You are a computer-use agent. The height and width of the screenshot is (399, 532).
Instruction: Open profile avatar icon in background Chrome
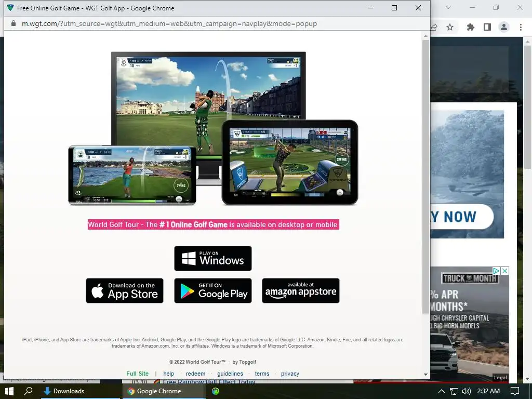504,27
